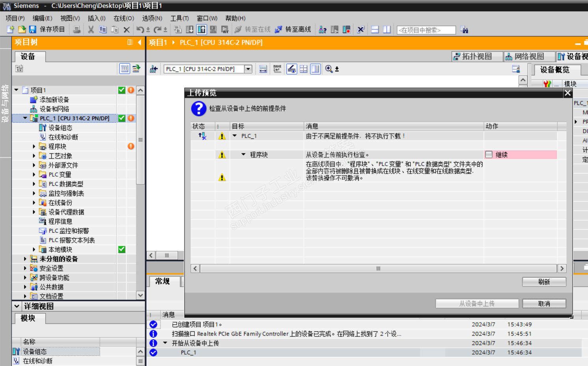Tick the 继续 checkbox in upload preview
The image size is (588, 366).
tap(489, 155)
